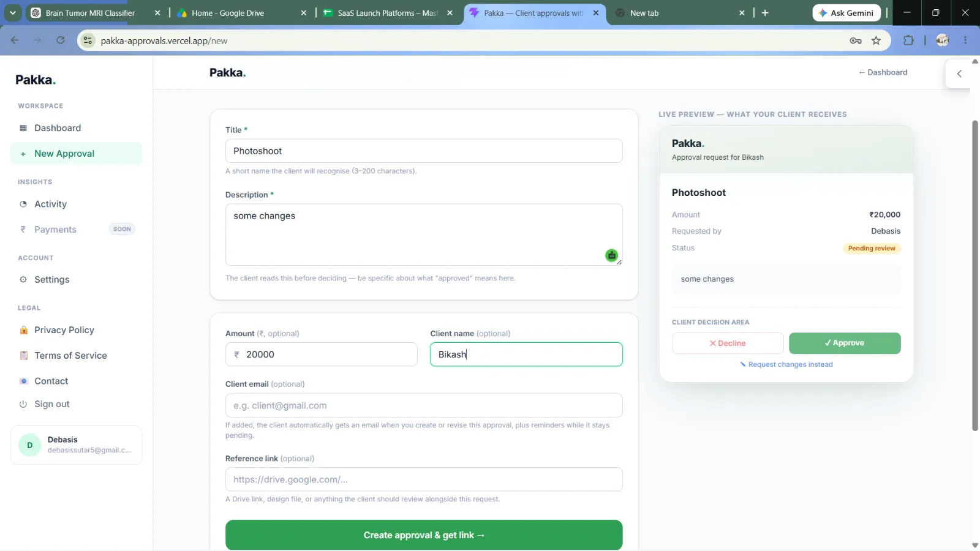This screenshot has width=980, height=551.
Task: Go to Settings in sidebar
Action: [x=76, y=280]
